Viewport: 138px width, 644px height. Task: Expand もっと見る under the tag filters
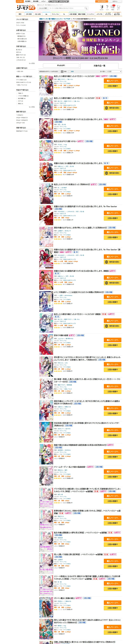pyautogui.click(x=32, y=107)
